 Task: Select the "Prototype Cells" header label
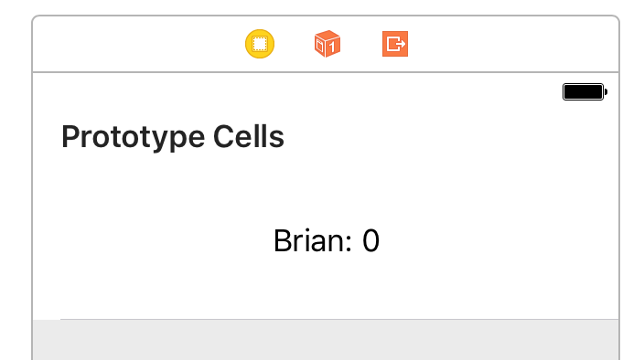click(x=173, y=137)
